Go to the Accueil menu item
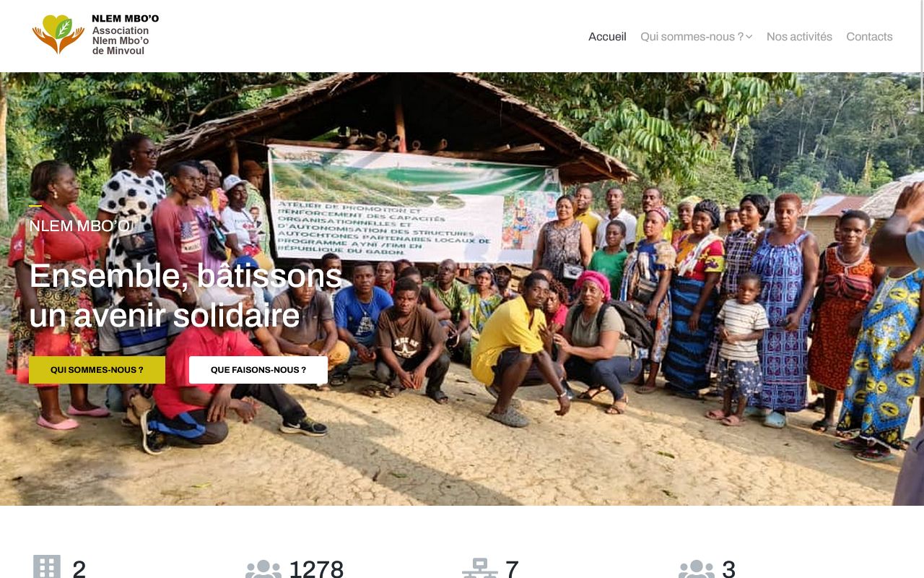Viewport: 924px width, 578px height. pyautogui.click(x=607, y=37)
